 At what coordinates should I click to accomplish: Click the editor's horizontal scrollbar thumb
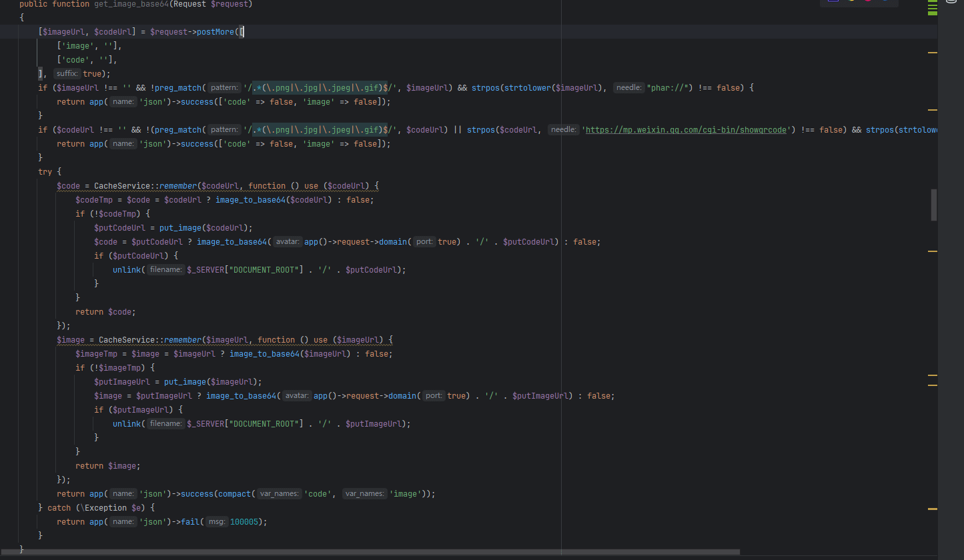click(x=370, y=552)
